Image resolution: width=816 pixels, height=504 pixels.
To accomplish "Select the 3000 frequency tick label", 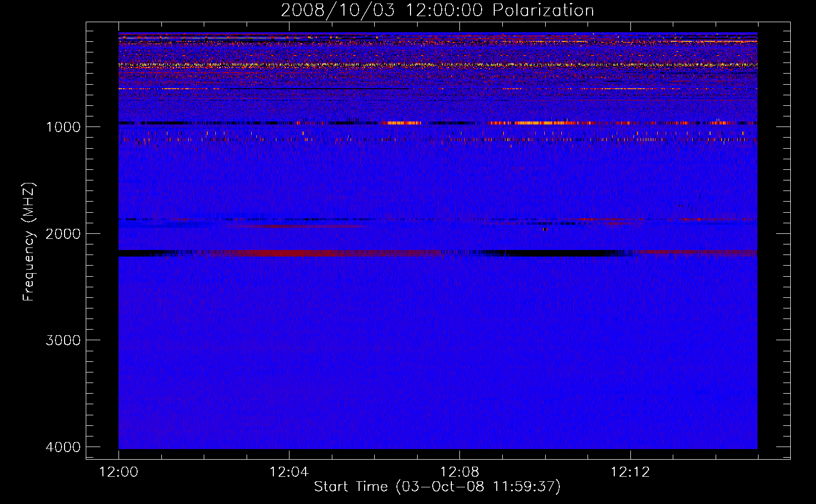I will [63, 340].
